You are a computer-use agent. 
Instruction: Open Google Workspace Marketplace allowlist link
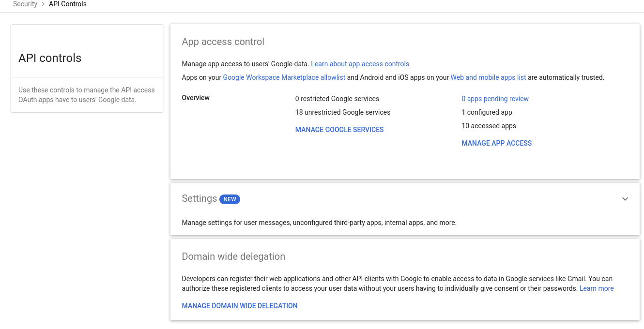pyautogui.click(x=284, y=77)
